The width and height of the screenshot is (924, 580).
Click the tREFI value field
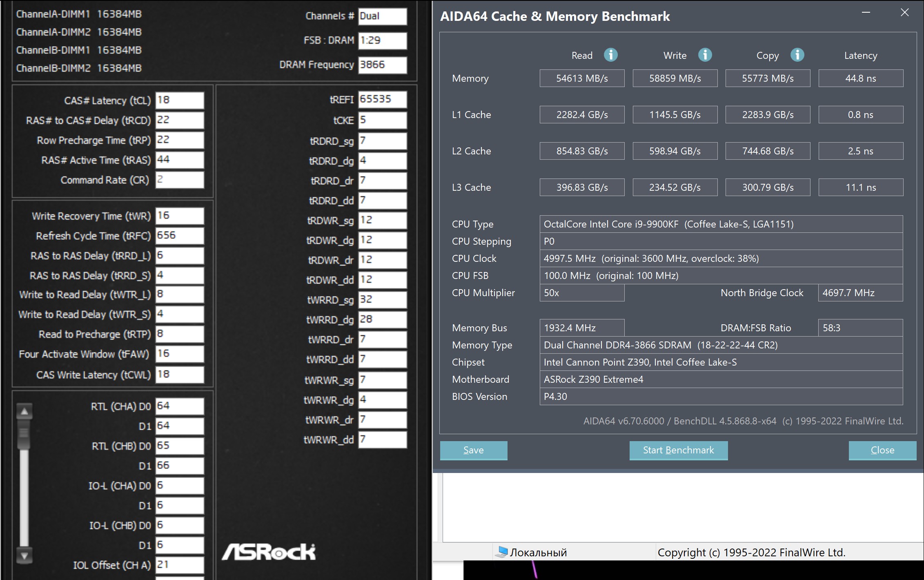[382, 100]
